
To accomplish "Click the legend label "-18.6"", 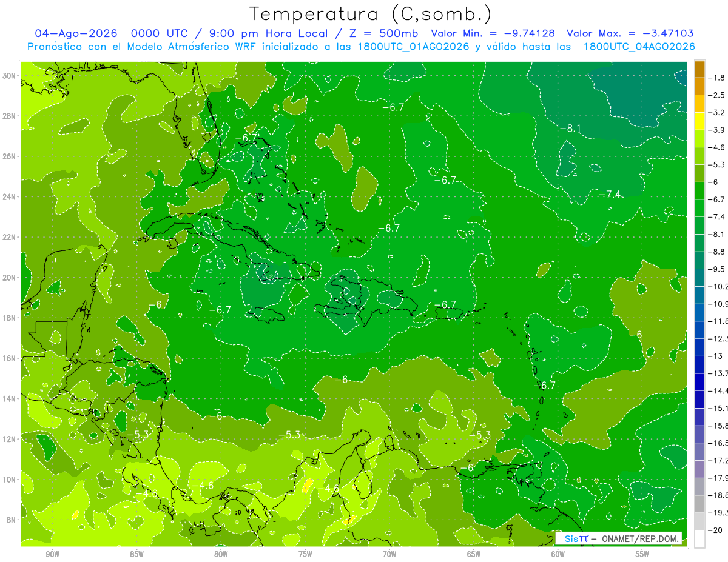I will coord(718,495).
